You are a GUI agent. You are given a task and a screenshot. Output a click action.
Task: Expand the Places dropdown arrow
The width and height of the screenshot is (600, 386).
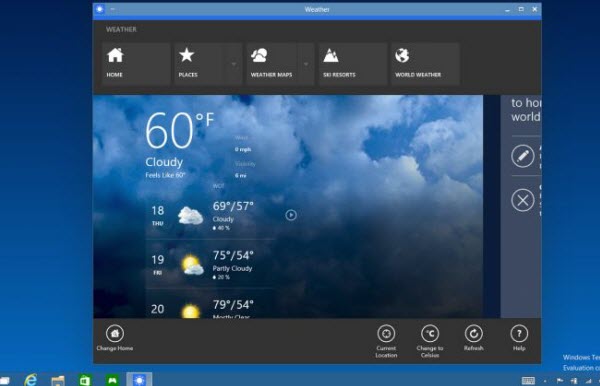(233, 64)
